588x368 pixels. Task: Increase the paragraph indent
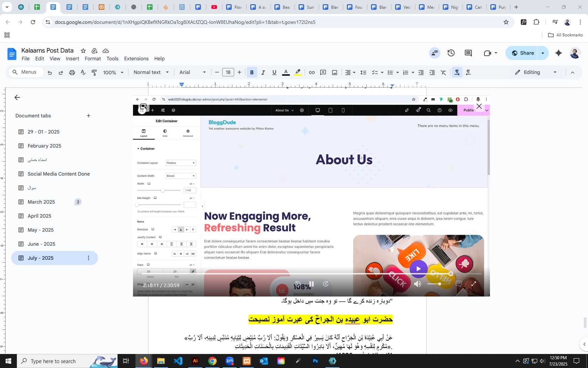[432, 73]
